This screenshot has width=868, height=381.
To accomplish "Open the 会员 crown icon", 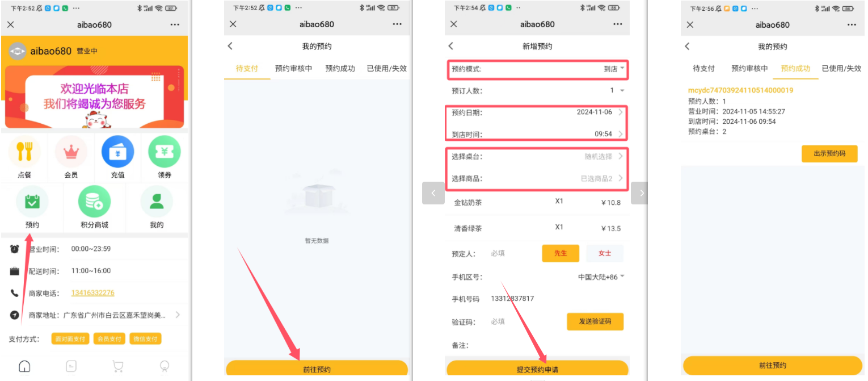I will (71, 152).
